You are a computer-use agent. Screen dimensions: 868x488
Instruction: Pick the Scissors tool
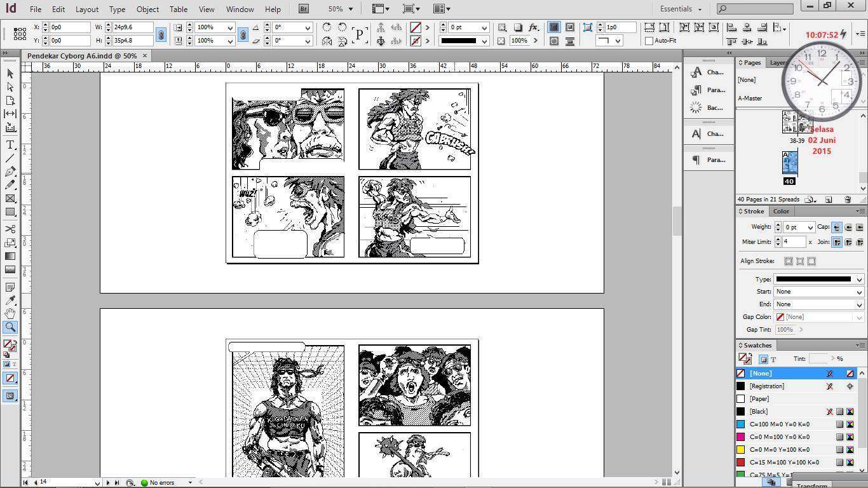(10, 229)
